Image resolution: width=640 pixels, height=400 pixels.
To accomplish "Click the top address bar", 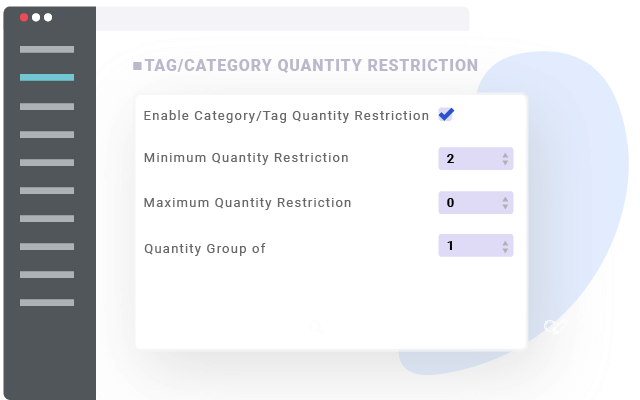I will 282,19.
